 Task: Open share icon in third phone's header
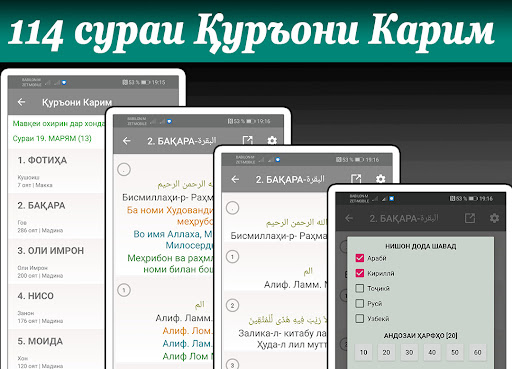356,179
